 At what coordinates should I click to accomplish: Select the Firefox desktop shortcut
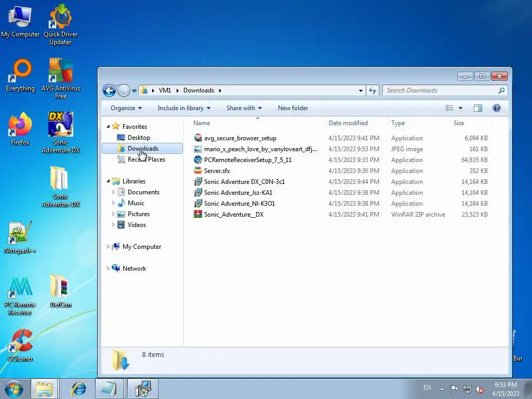tap(20, 129)
